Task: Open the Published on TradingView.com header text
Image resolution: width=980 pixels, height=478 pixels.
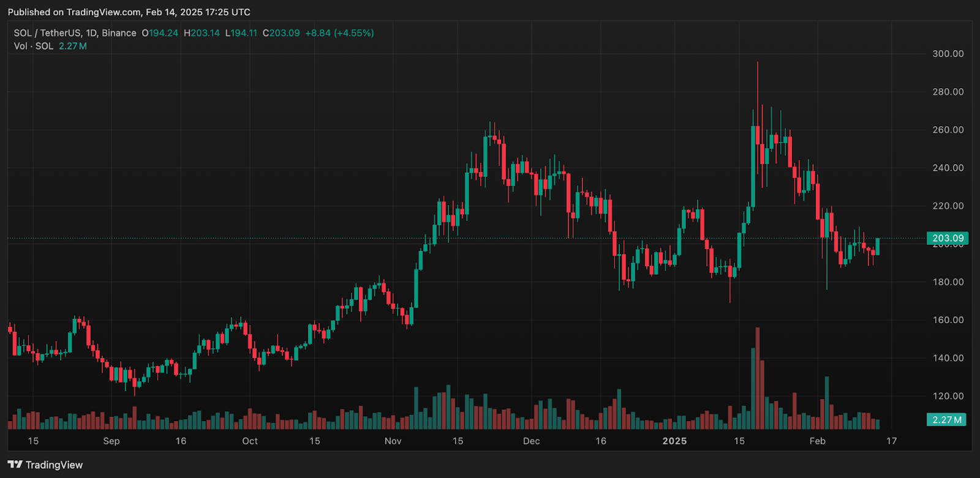Action: (x=129, y=12)
